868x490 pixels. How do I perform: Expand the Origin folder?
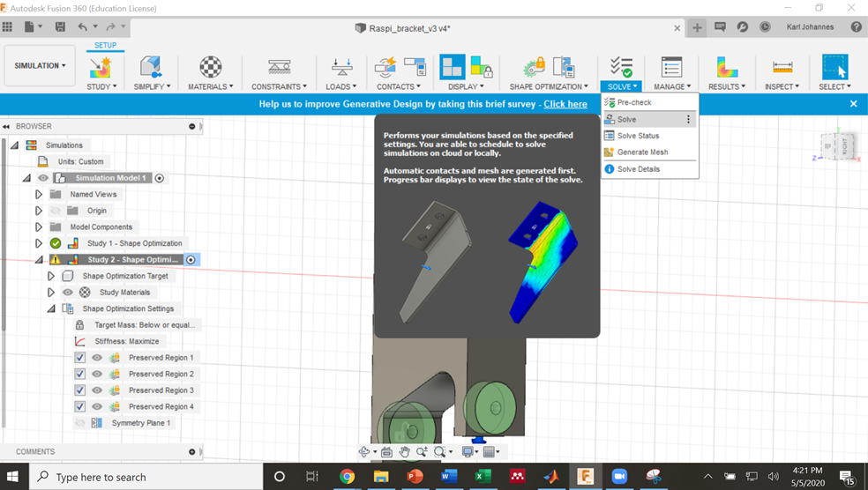[38, 211]
